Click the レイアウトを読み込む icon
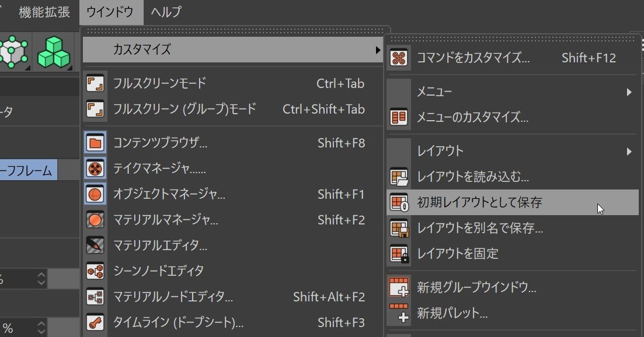Screen dimensions: 644x337 (x=399, y=177)
